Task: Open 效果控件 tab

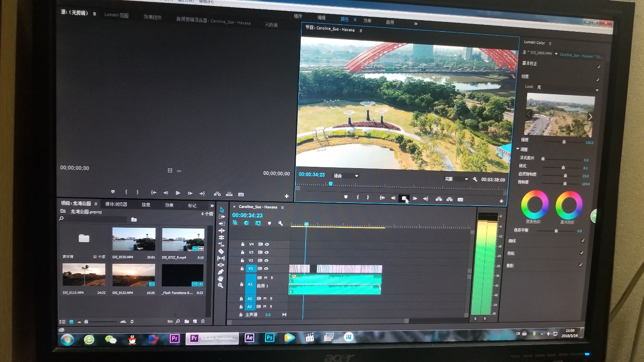Action: click(x=152, y=17)
